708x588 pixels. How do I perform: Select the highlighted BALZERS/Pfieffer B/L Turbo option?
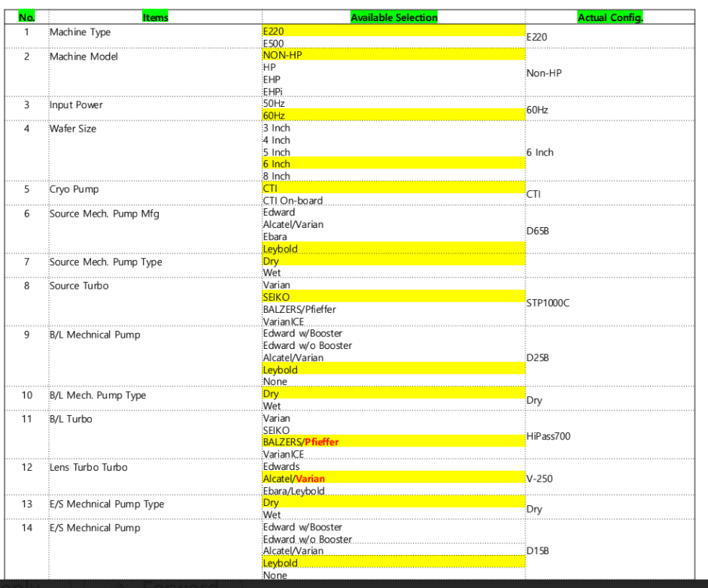pyautogui.click(x=299, y=441)
